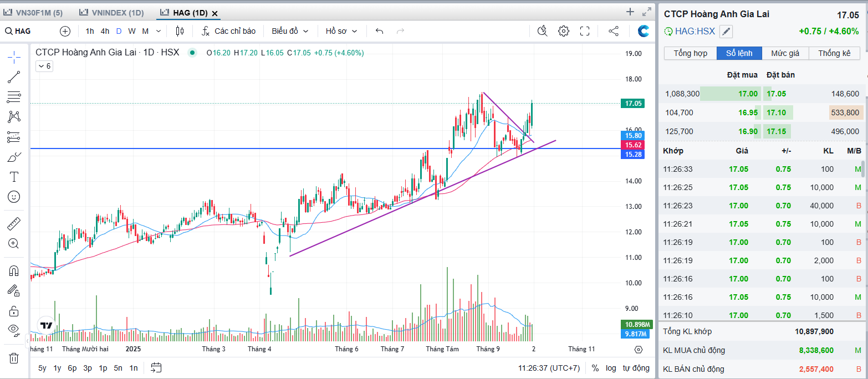This screenshot has height=379, width=868.
Task: Select the daily D interval
Action: pyautogui.click(x=119, y=31)
